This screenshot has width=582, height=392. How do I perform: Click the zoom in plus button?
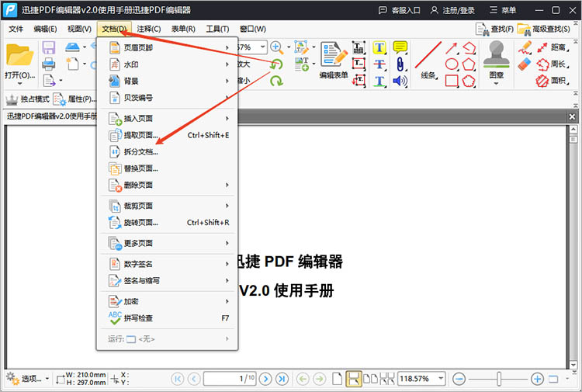coord(537,379)
